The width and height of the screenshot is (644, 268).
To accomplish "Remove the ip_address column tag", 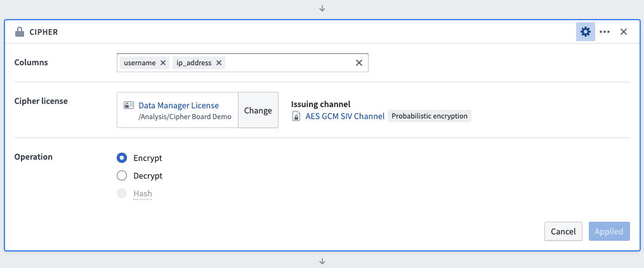I will [x=218, y=63].
